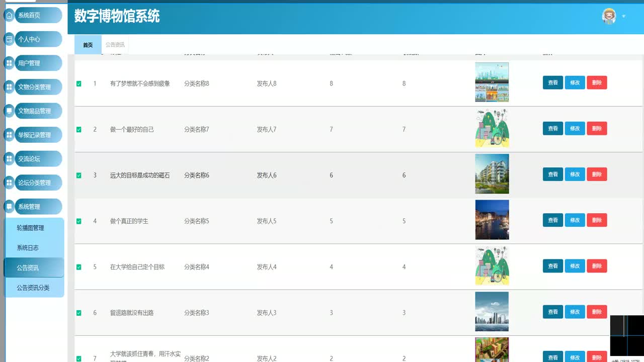Viewport: 644px width, 362px height.
Task: View the 做个真正的学生 entry
Action: pyautogui.click(x=553, y=220)
